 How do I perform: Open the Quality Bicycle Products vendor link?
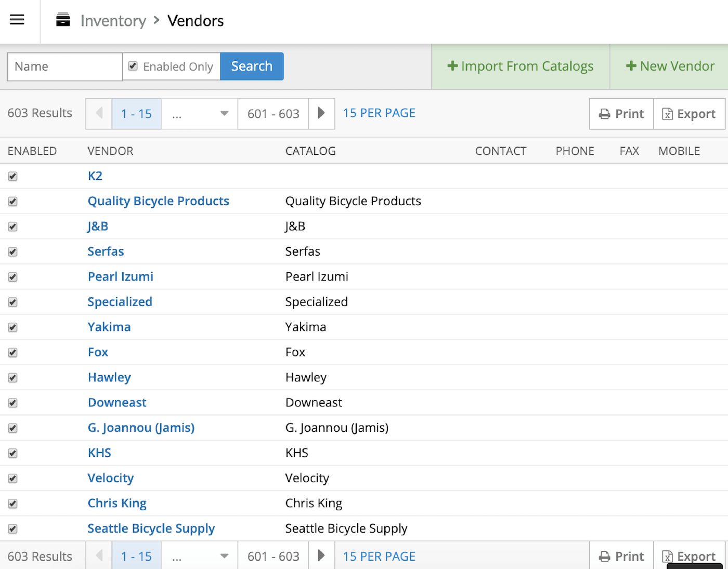(x=158, y=201)
